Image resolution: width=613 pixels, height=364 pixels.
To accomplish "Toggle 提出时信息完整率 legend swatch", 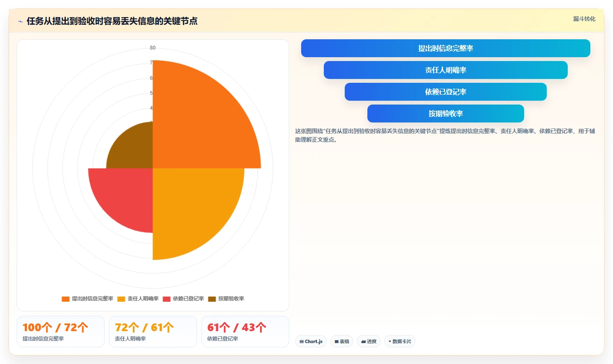I will pos(65,299).
